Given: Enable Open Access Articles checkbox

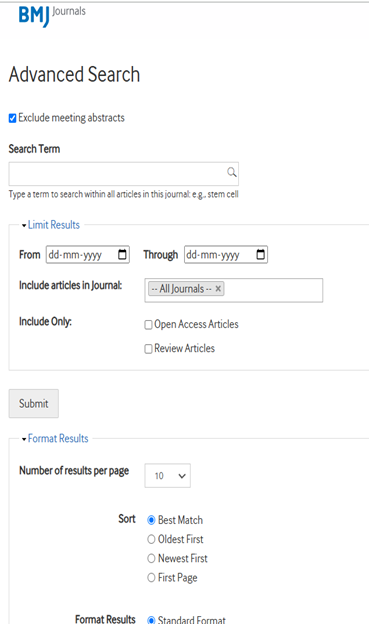Looking at the screenshot, I should point(148,325).
